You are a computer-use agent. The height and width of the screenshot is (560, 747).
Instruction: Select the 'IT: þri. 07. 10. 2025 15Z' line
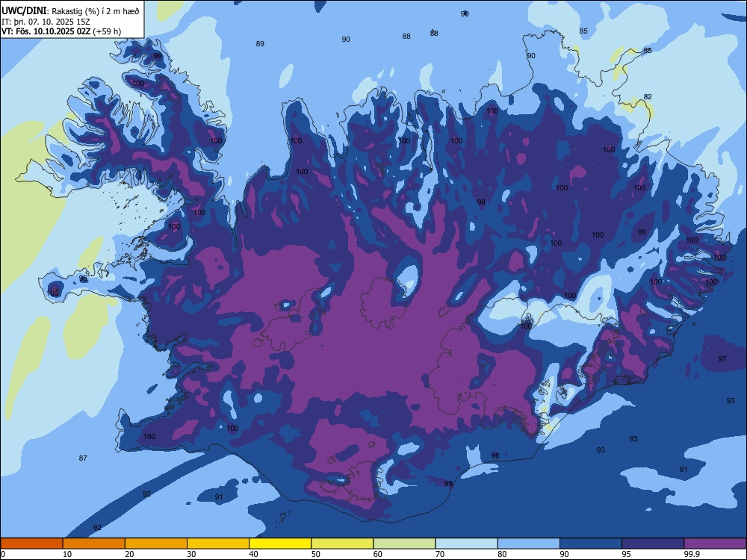tap(46, 22)
